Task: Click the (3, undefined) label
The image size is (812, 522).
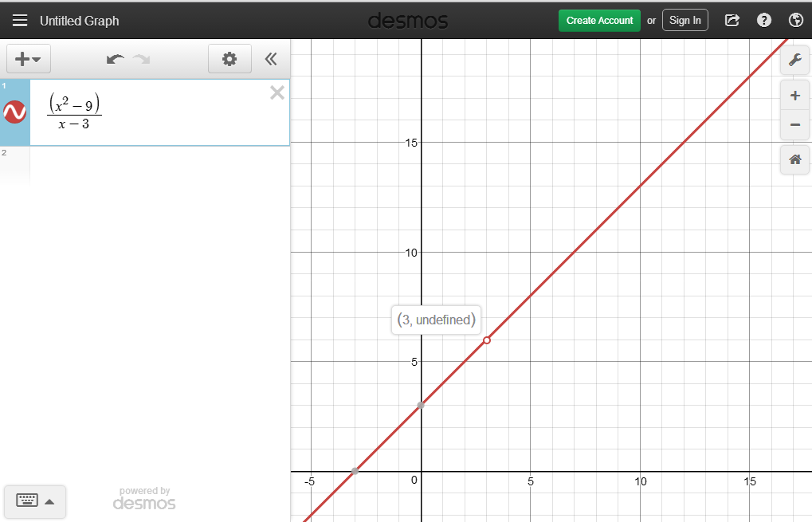Action: (436, 320)
